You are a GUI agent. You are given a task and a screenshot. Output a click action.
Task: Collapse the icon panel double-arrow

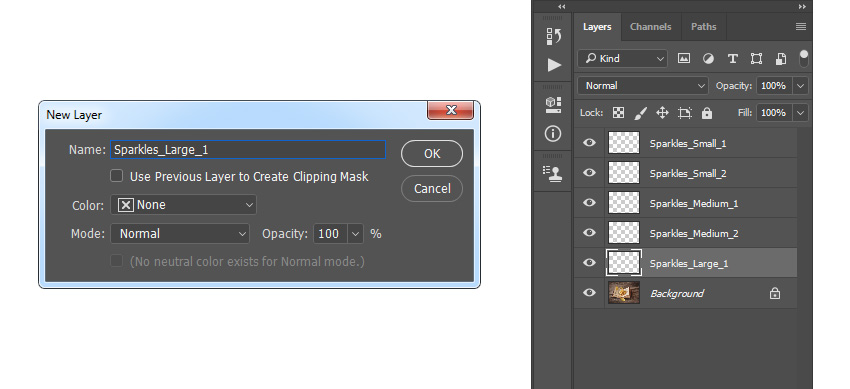point(562,7)
